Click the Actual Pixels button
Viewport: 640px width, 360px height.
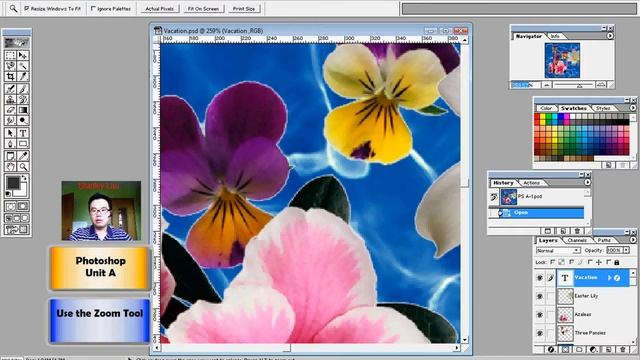(159, 9)
